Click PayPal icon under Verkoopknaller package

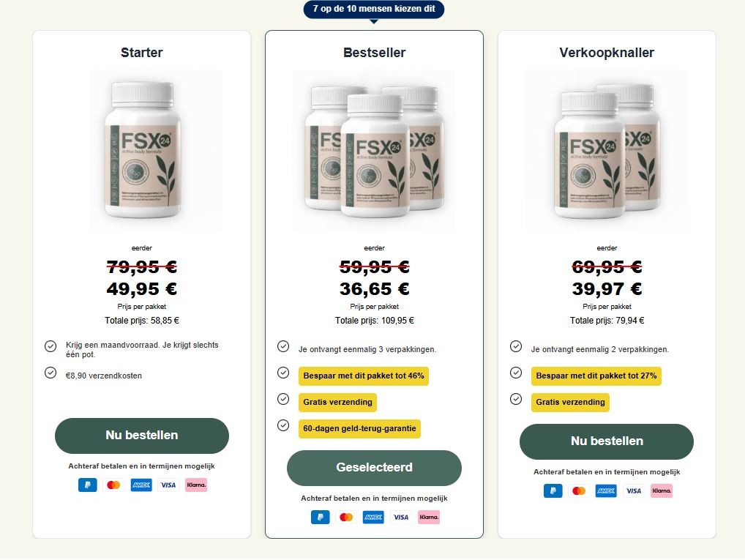tap(553, 490)
